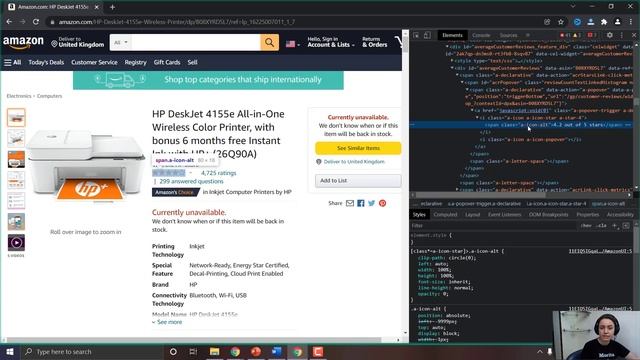Screen dimensions: 640x360
Task: Toggle the .cls class editor
Action: [601, 226]
